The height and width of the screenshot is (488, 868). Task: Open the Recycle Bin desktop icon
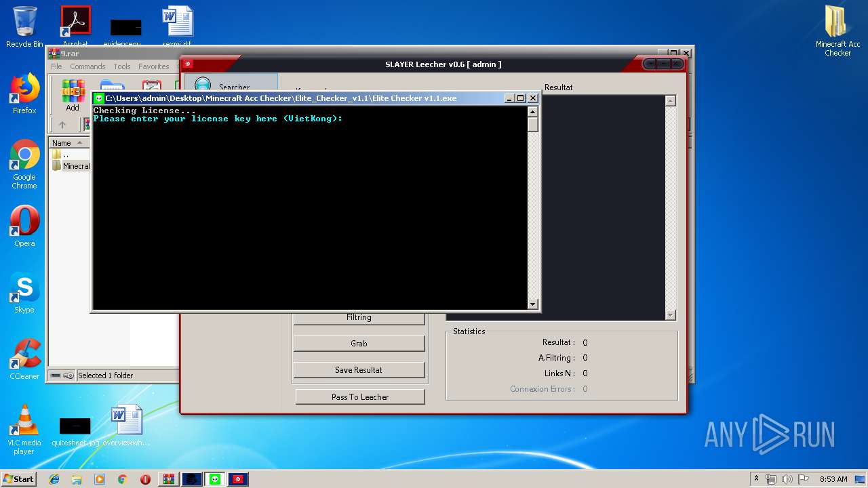click(24, 26)
